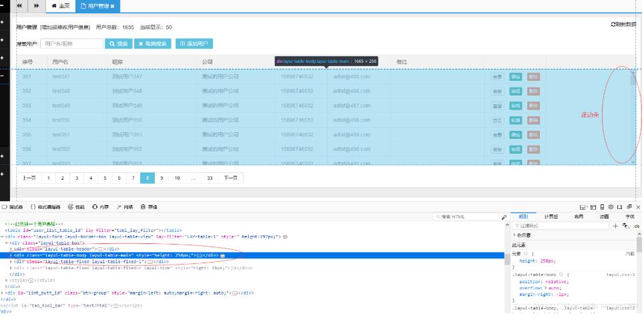Click 编辑 button in row test347
Image resolution: width=644 pixels, height=326 pixels.
coord(515,77)
